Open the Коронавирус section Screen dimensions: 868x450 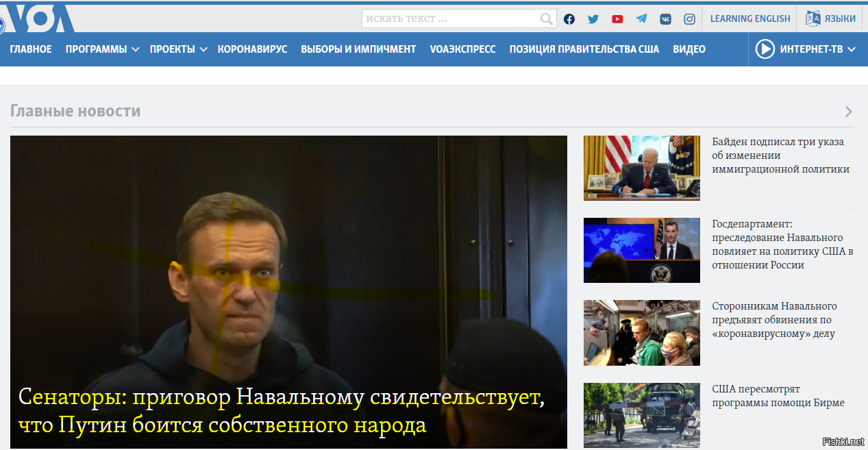tap(252, 49)
